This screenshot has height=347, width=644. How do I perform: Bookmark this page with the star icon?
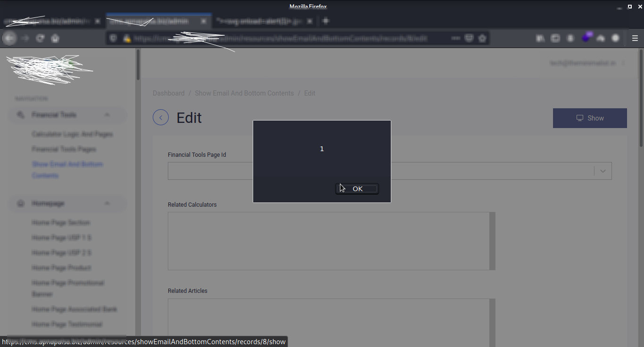pyautogui.click(x=482, y=38)
